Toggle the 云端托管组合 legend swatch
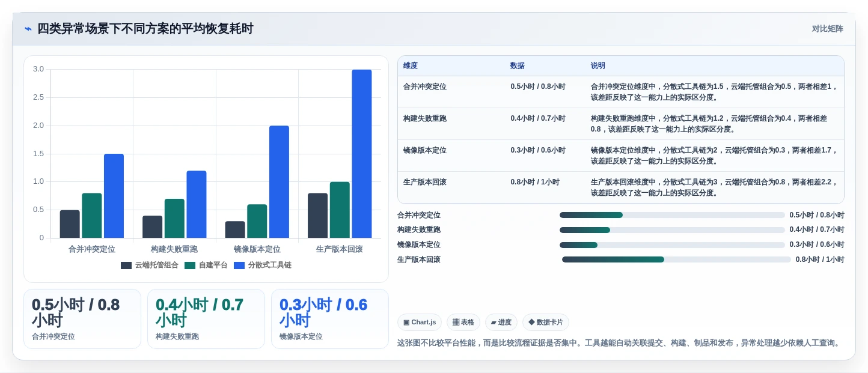 pos(126,265)
